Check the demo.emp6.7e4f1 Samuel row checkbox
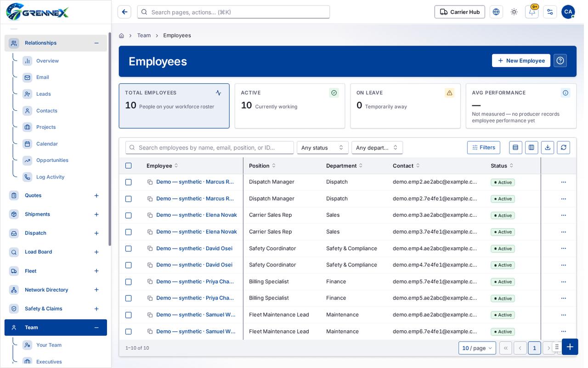Image resolution: width=588 pixels, height=368 pixels. [128, 332]
